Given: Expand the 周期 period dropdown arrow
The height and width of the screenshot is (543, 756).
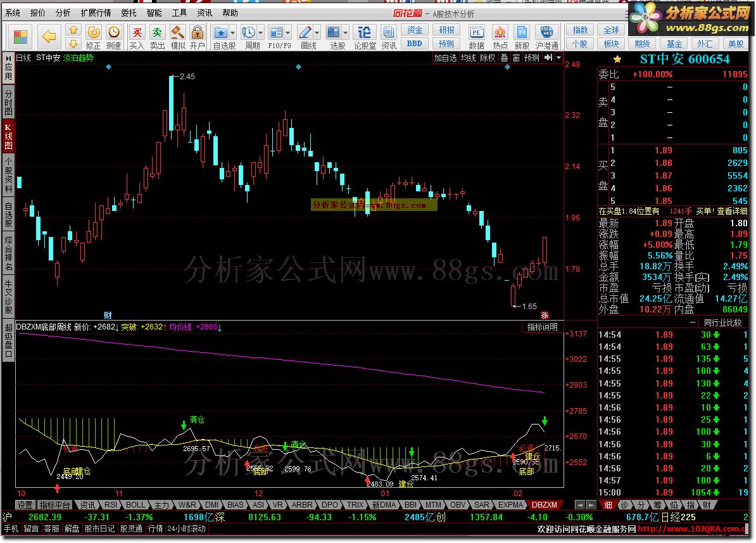Looking at the screenshot, I should tap(261, 33).
